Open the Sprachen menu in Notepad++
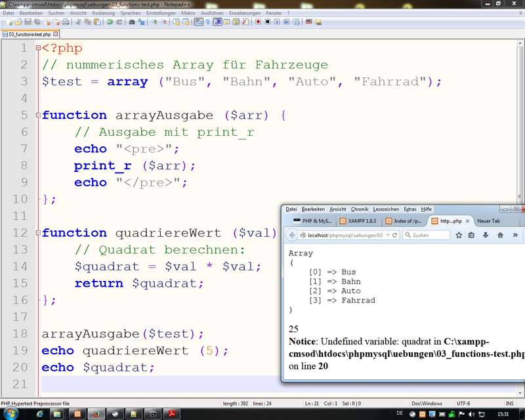Viewport: 525px width, 420px height. click(x=130, y=12)
